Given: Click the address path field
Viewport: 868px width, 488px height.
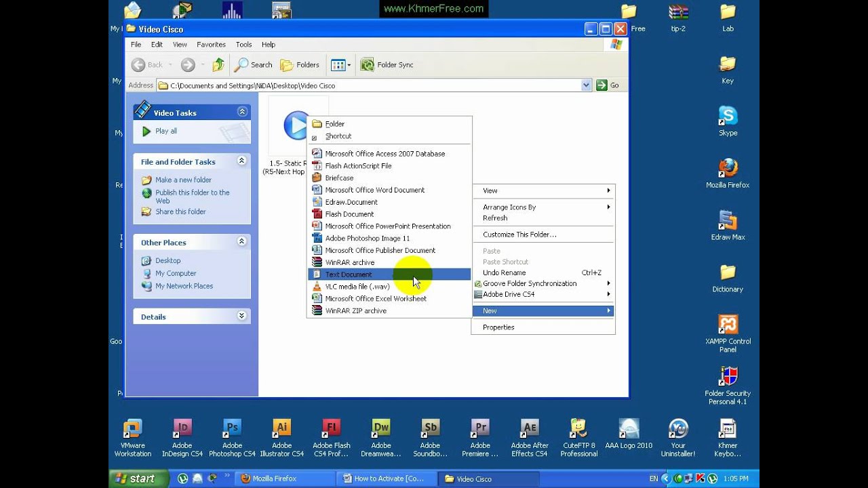Looking at the screenshot, I should click(369, 85).
